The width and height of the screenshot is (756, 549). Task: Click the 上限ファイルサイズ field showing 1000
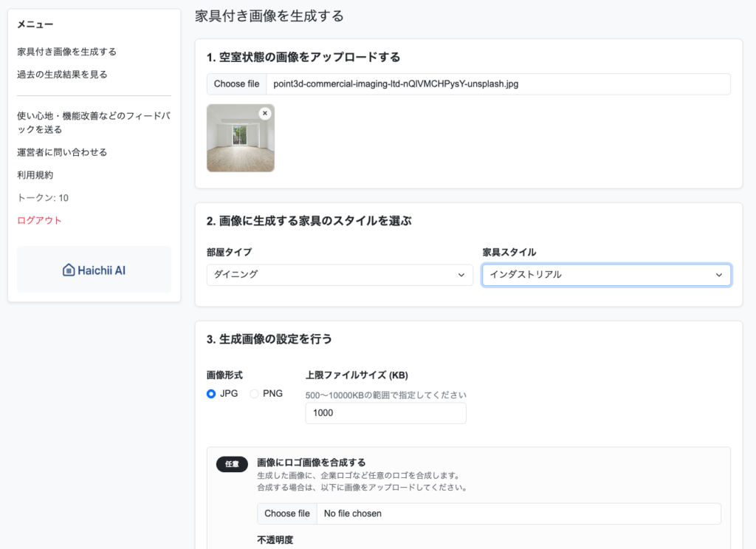pos(385,413)
